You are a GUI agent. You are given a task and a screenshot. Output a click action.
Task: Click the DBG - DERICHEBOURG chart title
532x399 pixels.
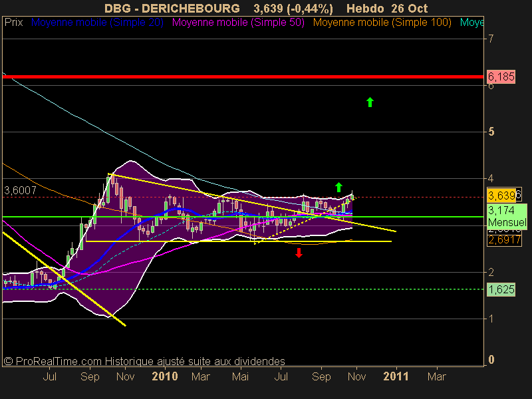tap(172, 8)
